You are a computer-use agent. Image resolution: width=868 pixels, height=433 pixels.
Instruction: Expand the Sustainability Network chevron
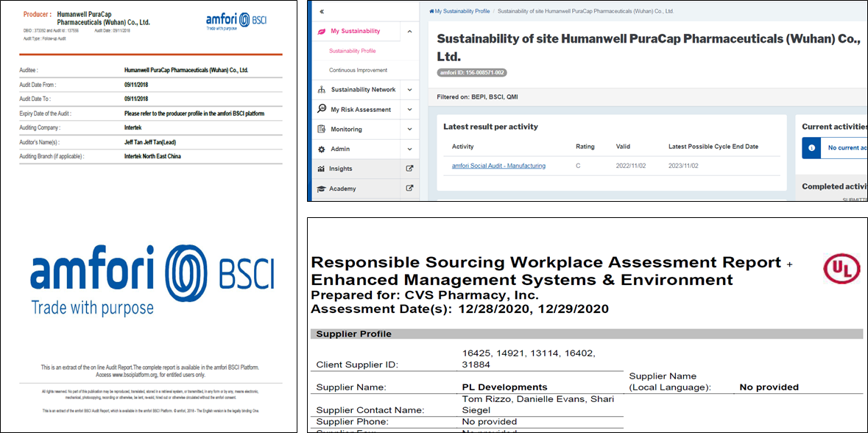click(409, 90)
